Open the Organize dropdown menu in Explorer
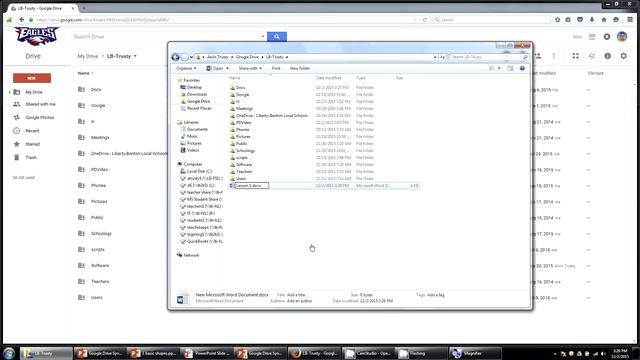 tap(186, 69)
